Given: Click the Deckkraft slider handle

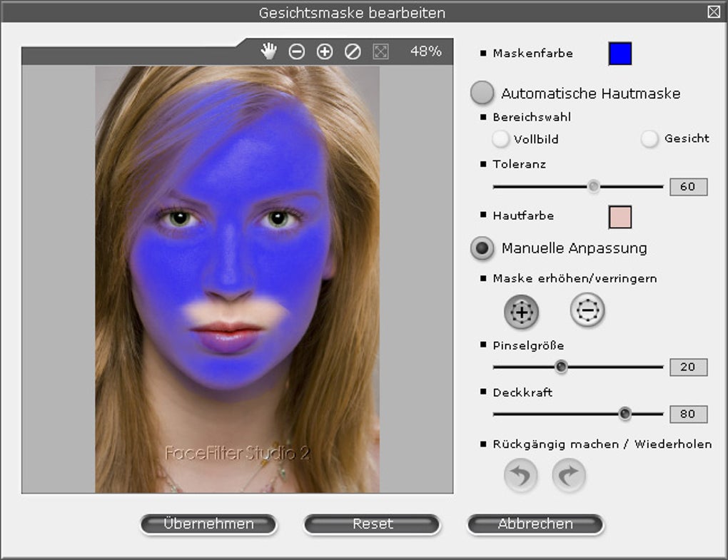Looking at the screenshot, I should (625, 414).
